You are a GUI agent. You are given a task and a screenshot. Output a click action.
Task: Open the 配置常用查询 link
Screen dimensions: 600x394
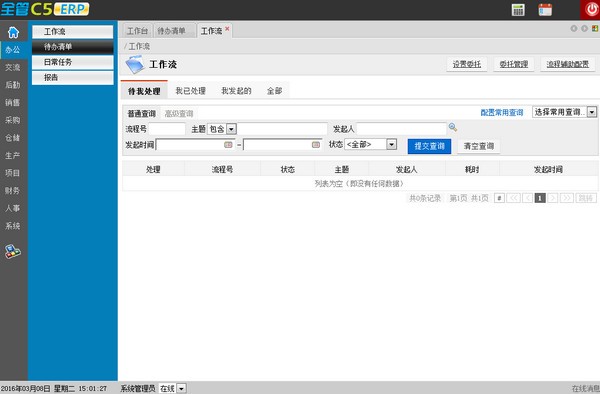point(502,112)
